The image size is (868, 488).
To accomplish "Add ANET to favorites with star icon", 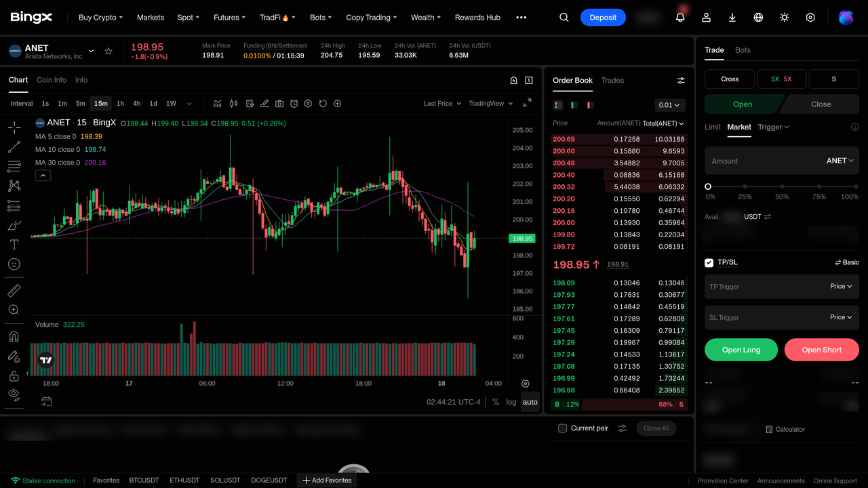I will coord(108,51).
